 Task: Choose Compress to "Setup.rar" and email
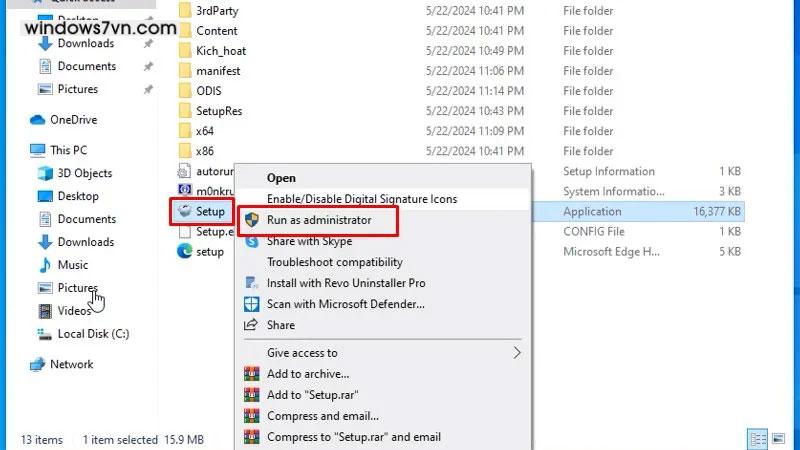[x=353, y=437]
